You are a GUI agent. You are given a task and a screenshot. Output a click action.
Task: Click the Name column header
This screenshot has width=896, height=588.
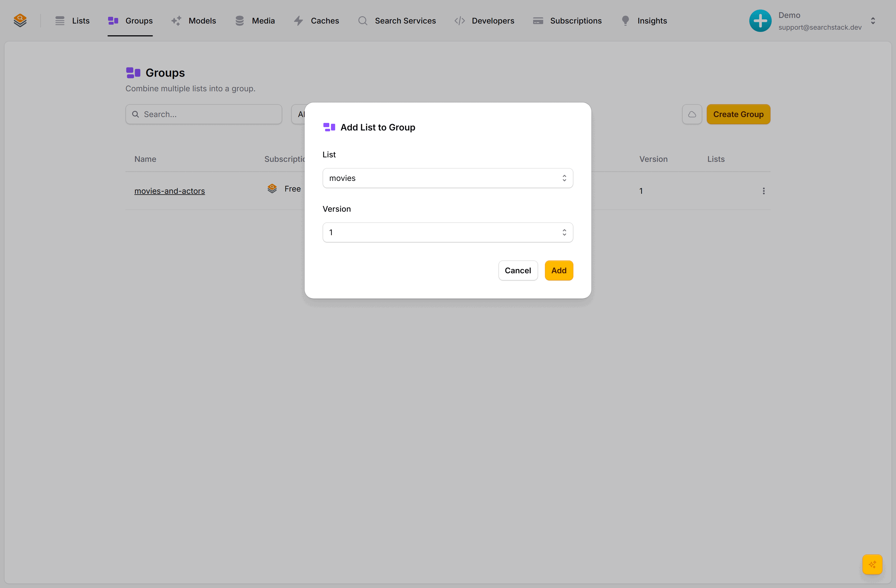pyautogui.click(x=145, y=159)
